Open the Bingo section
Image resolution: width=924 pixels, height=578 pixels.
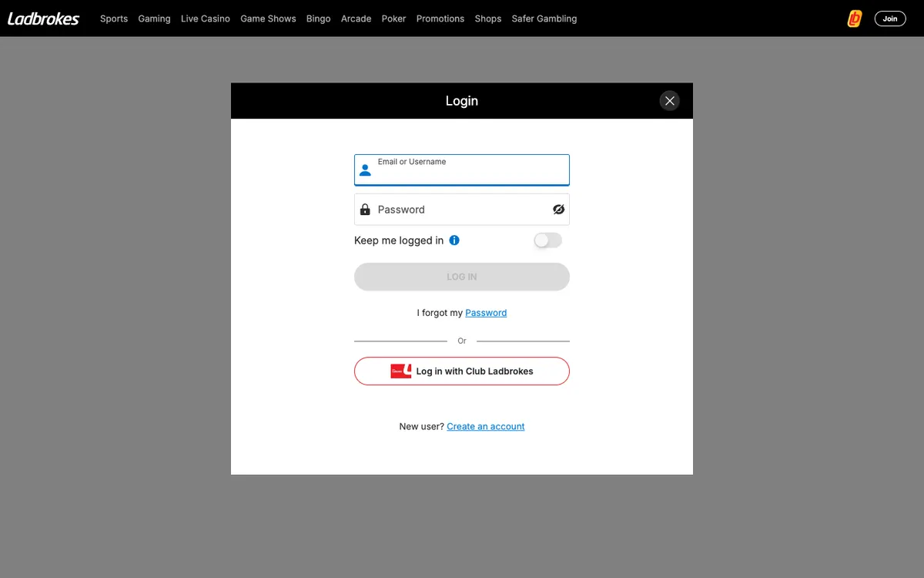pyautogui.click(x=318, y=18)
